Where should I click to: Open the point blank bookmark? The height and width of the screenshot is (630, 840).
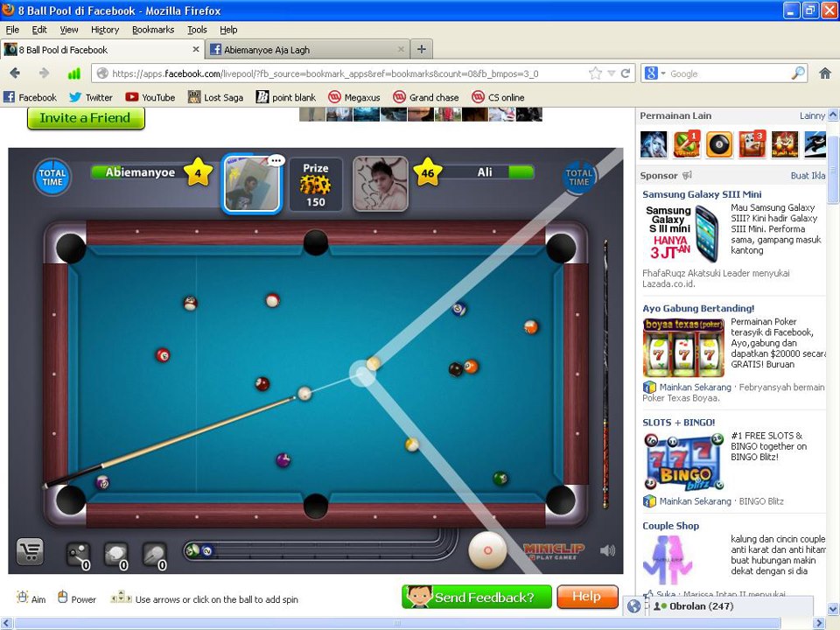[286, 97]
